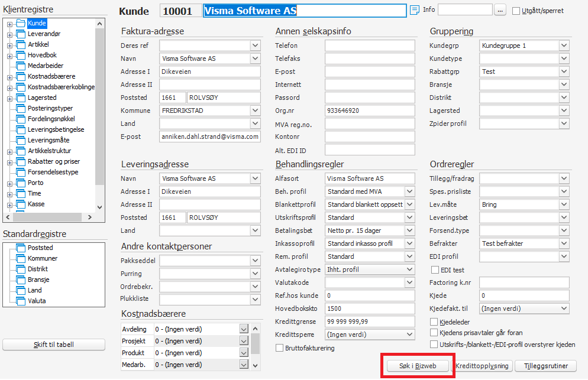Click the Lagersted register icon
Image resolution: width=588 pixels, height=380 pixels.
point(21,98)
